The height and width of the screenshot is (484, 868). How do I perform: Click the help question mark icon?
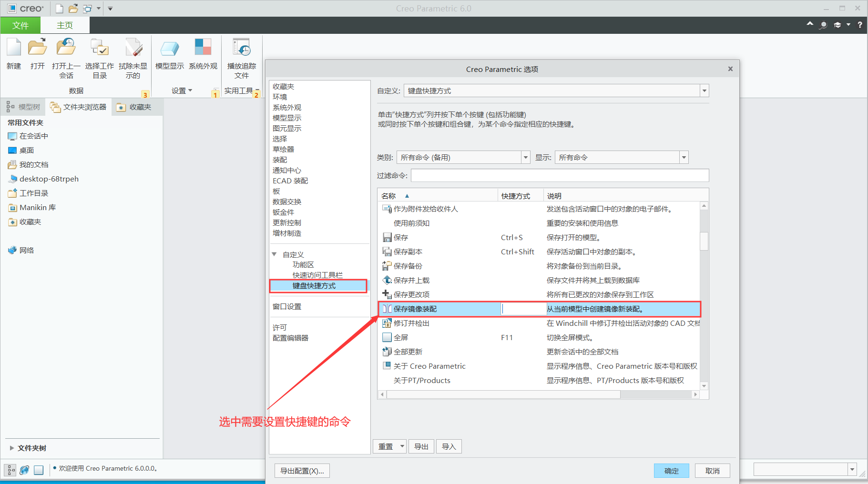click(x=860, y=25)
